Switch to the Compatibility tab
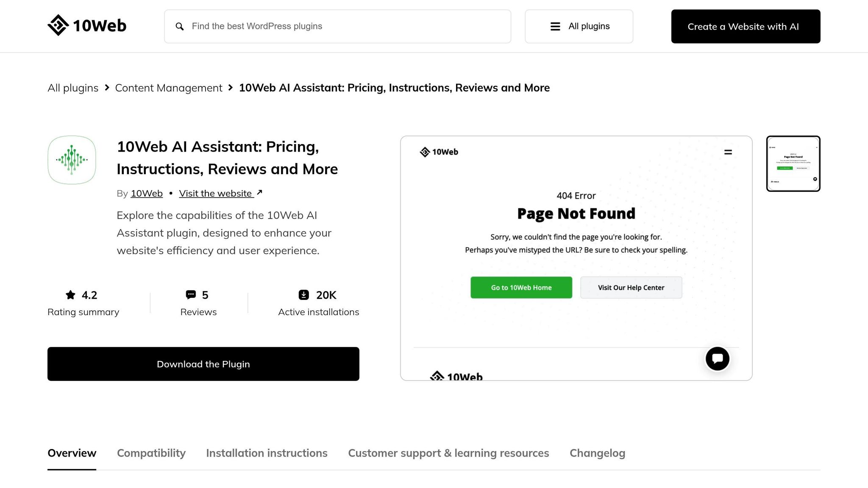The height and width of the screenshot is (488, 868). [x=151, y=453]
